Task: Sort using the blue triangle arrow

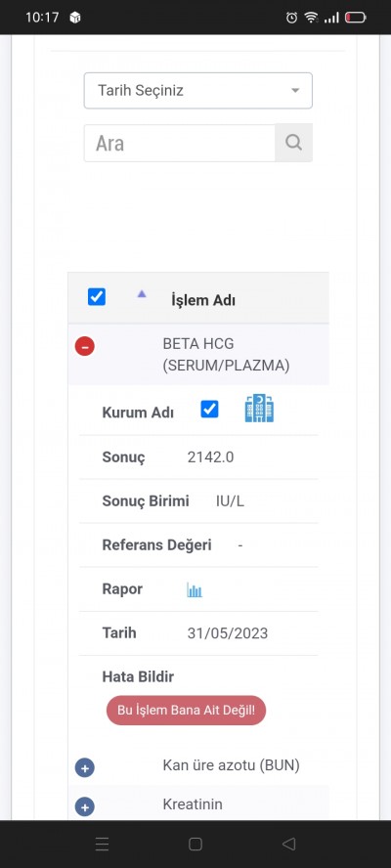Action: (142, 294)
